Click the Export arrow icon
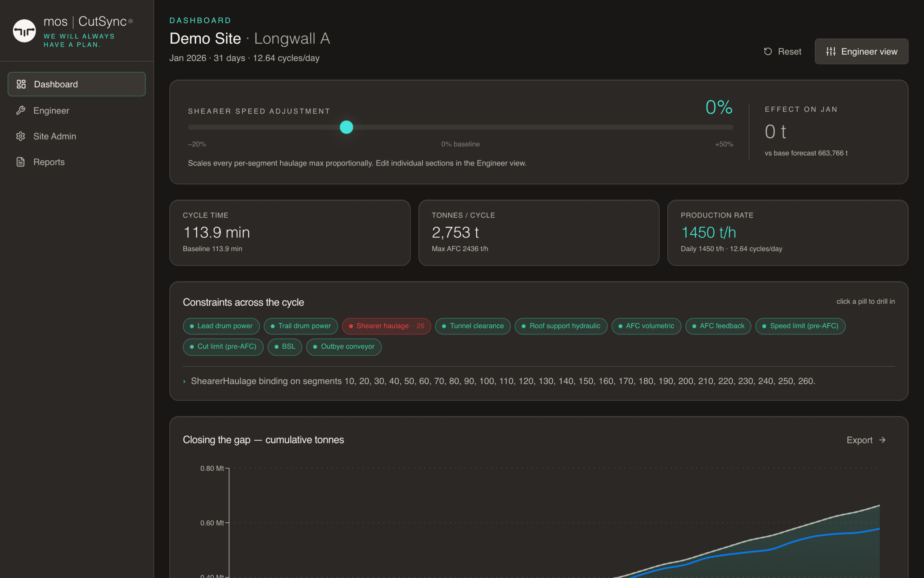This screenshot has height=578, width=924. tap(882, 440)
